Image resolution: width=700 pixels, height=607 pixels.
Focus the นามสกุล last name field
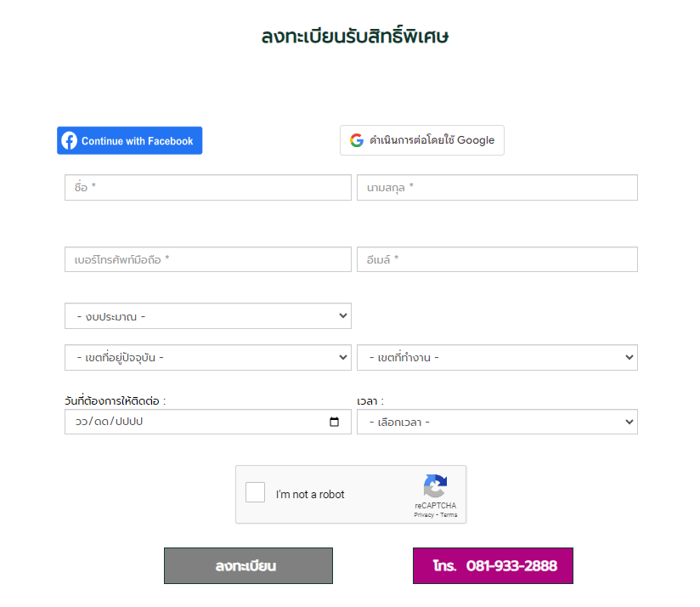[497, 188]
